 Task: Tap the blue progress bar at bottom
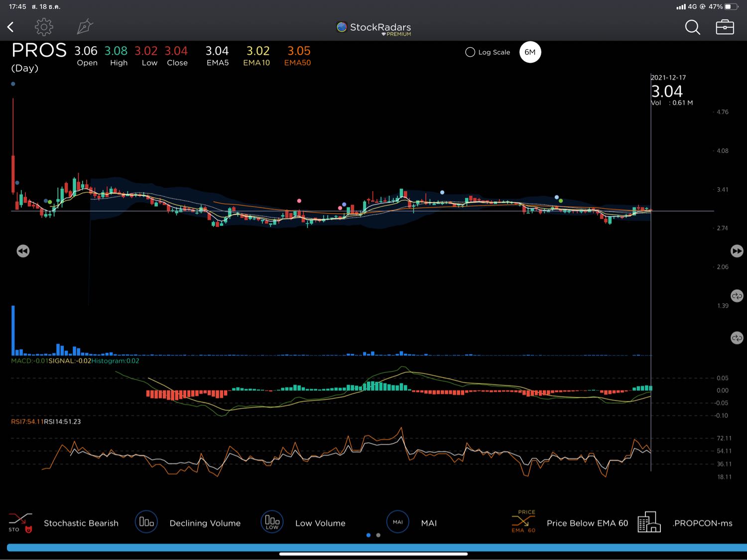click(373, 548)
